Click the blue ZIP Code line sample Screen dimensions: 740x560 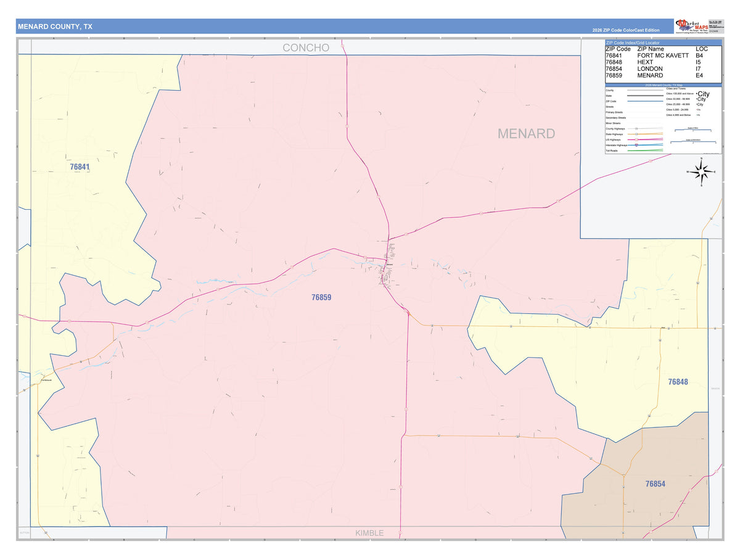645,101
